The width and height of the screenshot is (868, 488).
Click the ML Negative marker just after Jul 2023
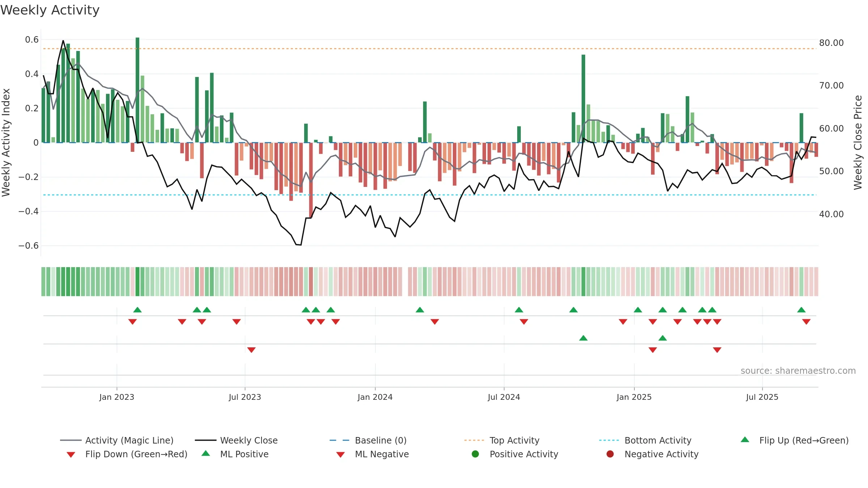point(251,350)
